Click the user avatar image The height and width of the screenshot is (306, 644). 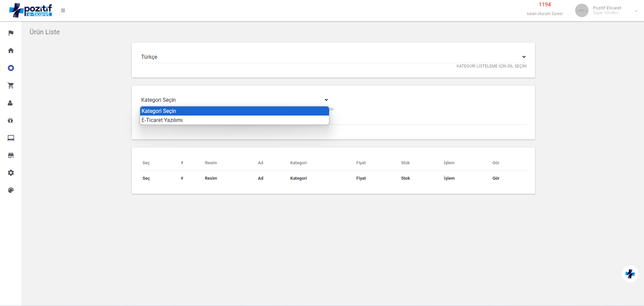coord(581,10)
